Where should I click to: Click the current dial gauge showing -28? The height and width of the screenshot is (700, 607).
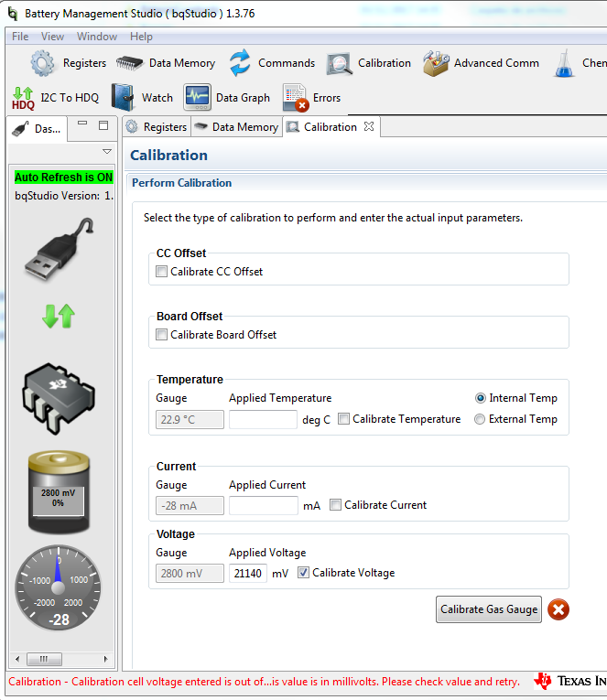click(59, 587)
